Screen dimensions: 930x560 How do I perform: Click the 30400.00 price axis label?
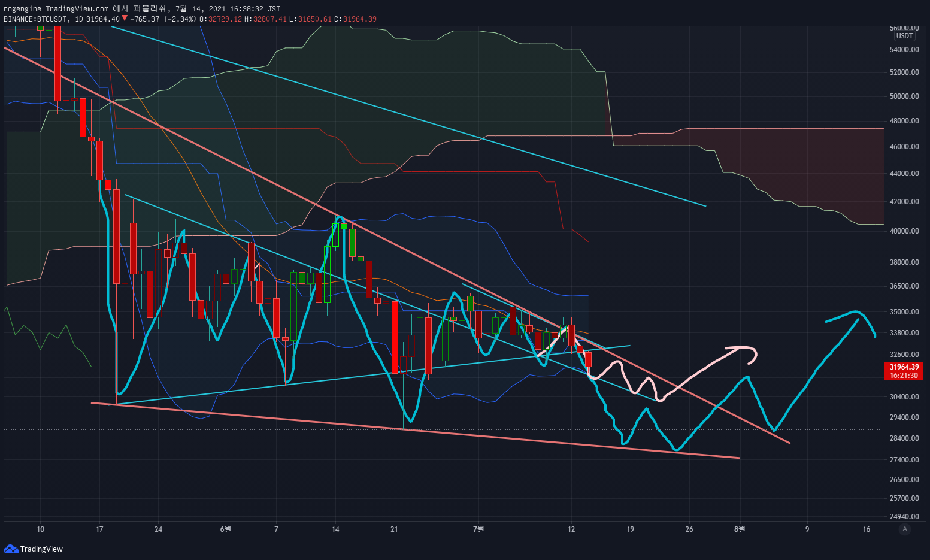(904, 397)
